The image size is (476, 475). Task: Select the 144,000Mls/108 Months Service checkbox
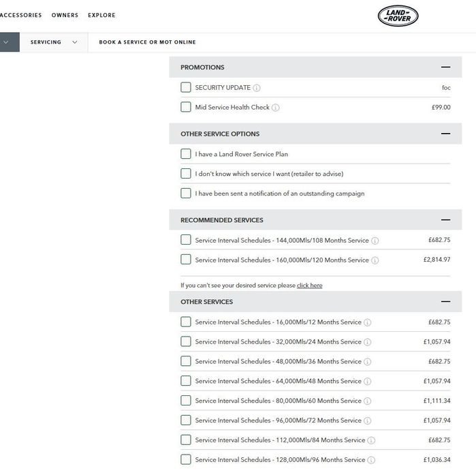(186, 240)
